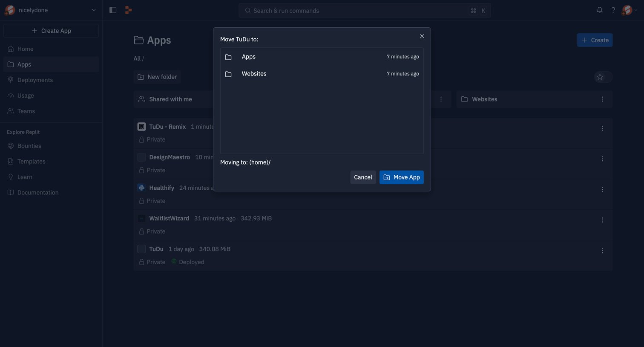Open options menu left of the Websites folder card
Image resolution: width=644 pixels, height=347 pixels.
click(441, 99)
